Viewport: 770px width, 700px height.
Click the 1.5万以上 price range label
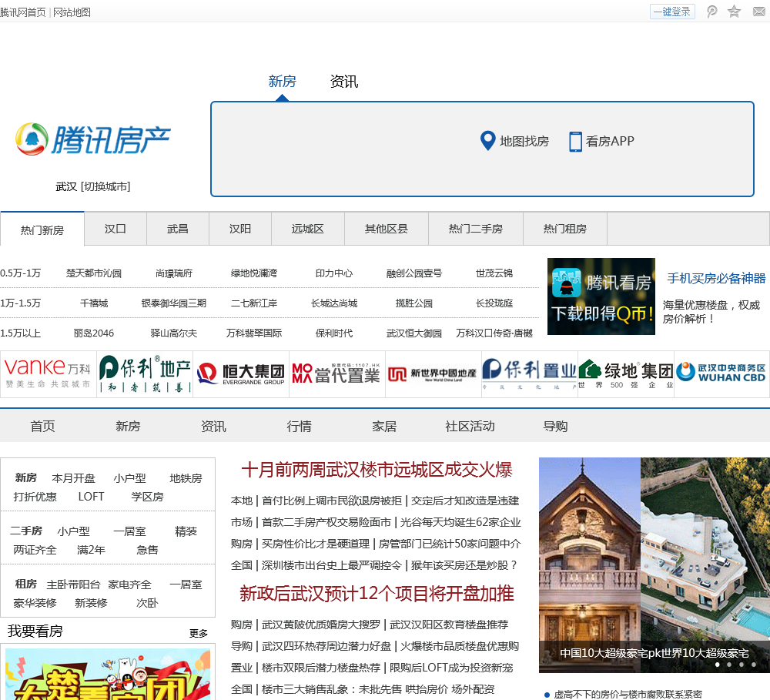point(21,333)
